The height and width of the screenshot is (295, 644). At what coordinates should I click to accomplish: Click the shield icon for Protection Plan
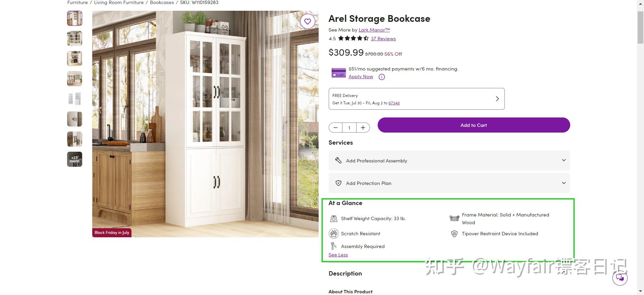click(x=339, y=183)
